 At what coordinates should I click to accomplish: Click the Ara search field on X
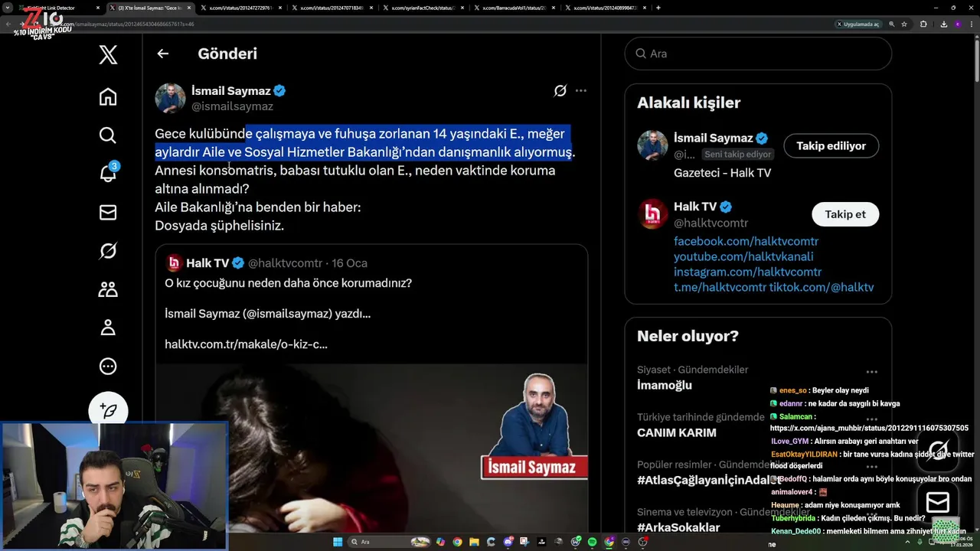click(758, 54)
